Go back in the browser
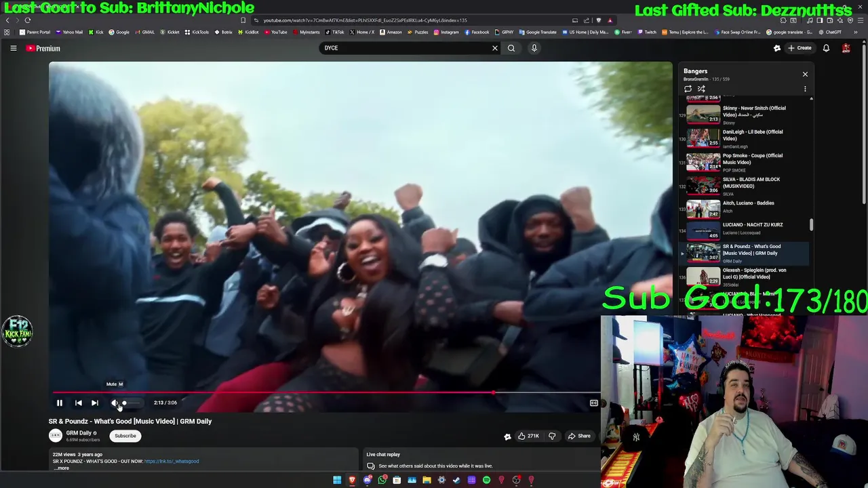The image size is (868, 488). click(x=7, y=20)
